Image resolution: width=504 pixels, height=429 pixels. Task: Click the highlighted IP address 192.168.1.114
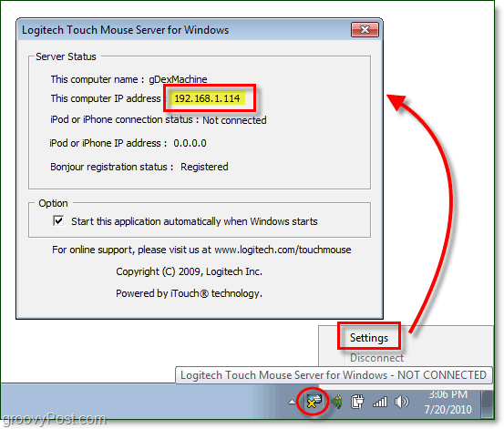[207, 98]
